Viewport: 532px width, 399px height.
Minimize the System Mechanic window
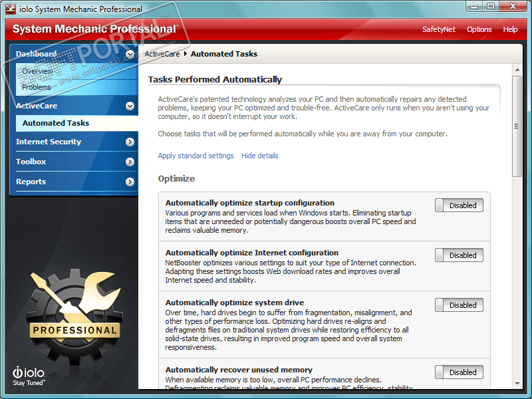[x=474, y=7]
